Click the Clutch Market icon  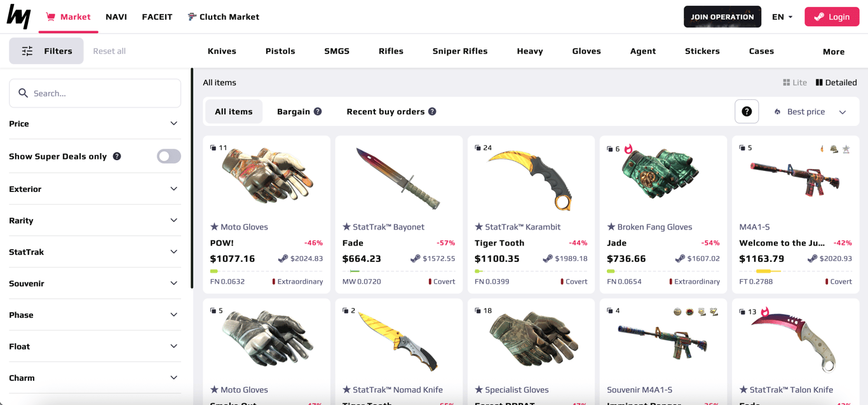point(191,17)
